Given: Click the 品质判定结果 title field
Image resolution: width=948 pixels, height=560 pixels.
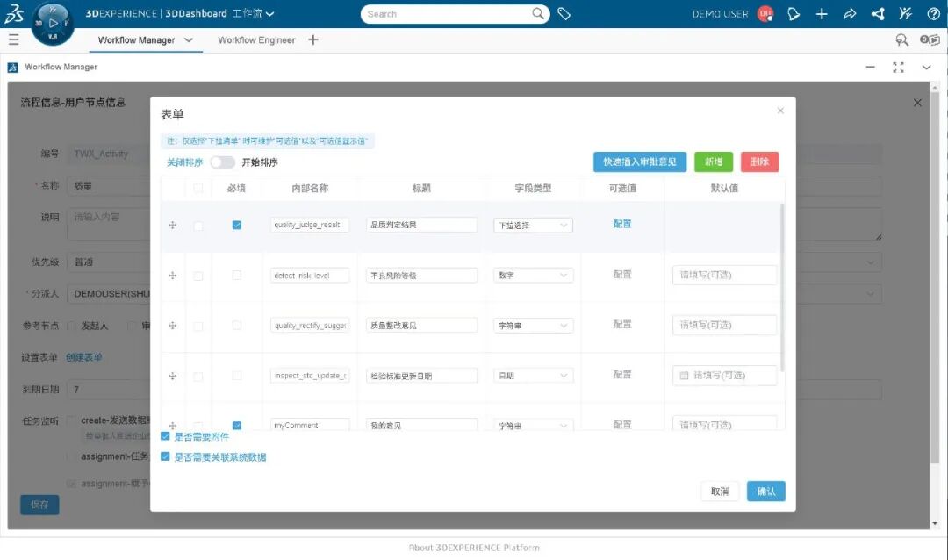Looking at the screenshot, I should point(421,225).
